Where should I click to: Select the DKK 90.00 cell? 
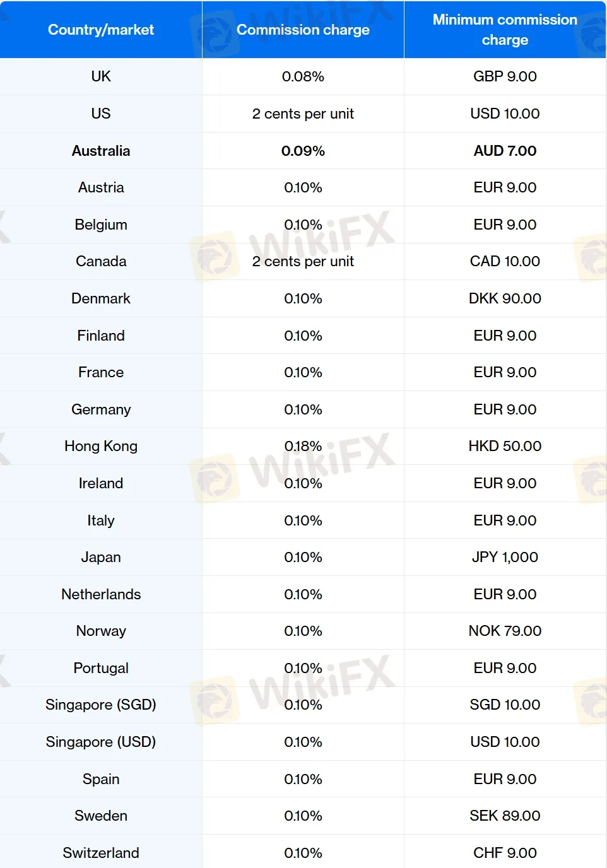(505, 298)
